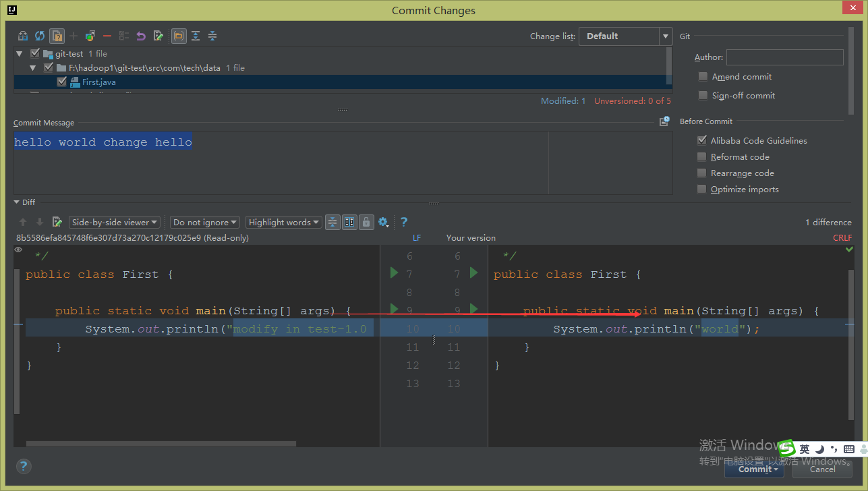Image resolution: width=868 pixels, height=491 pixels.
Task: Click the round help button at bottom left
Action: 24,466
